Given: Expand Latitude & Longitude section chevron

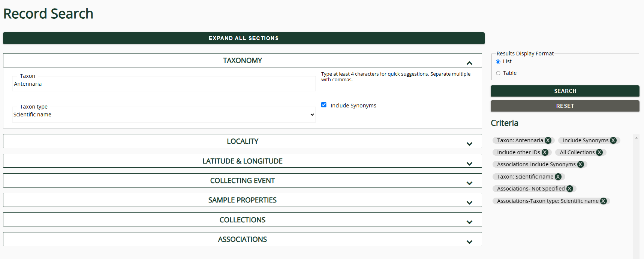Looking at the screenshot, I should [x=469, y=164].
